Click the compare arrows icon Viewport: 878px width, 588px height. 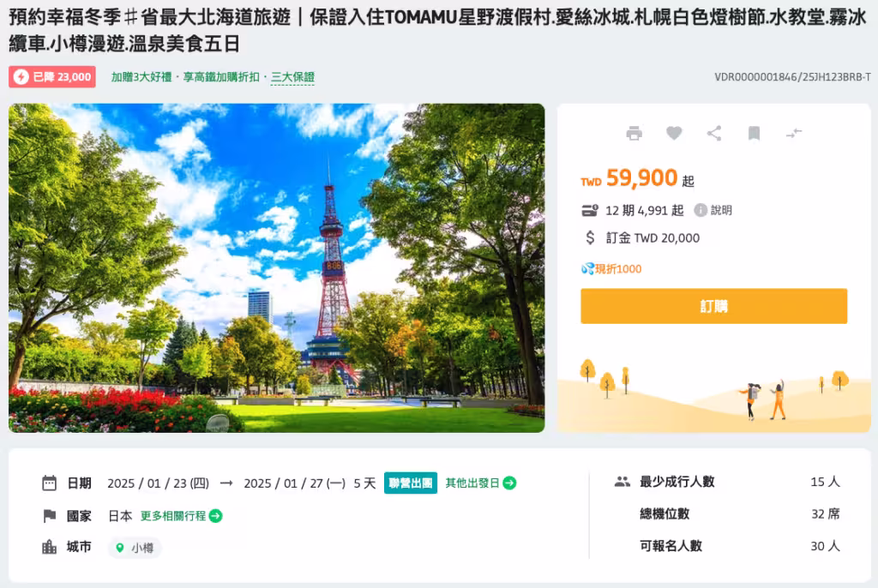pos(794,133)
